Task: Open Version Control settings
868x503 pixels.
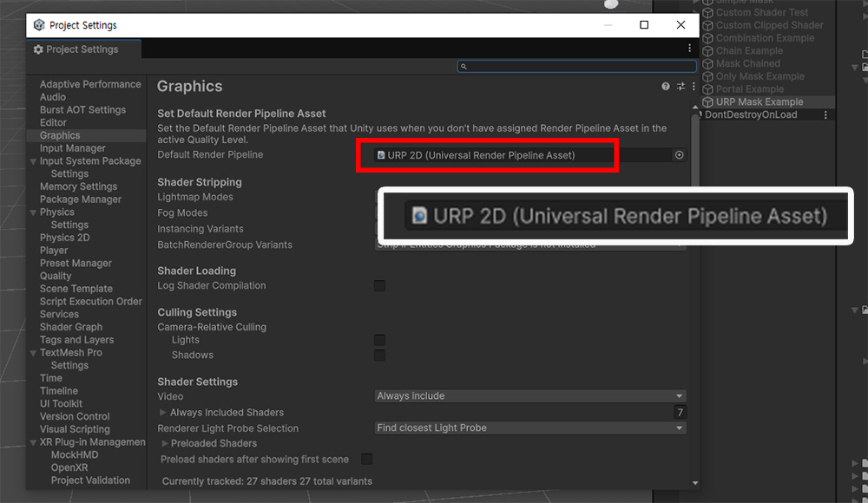Action: point(75,416)
